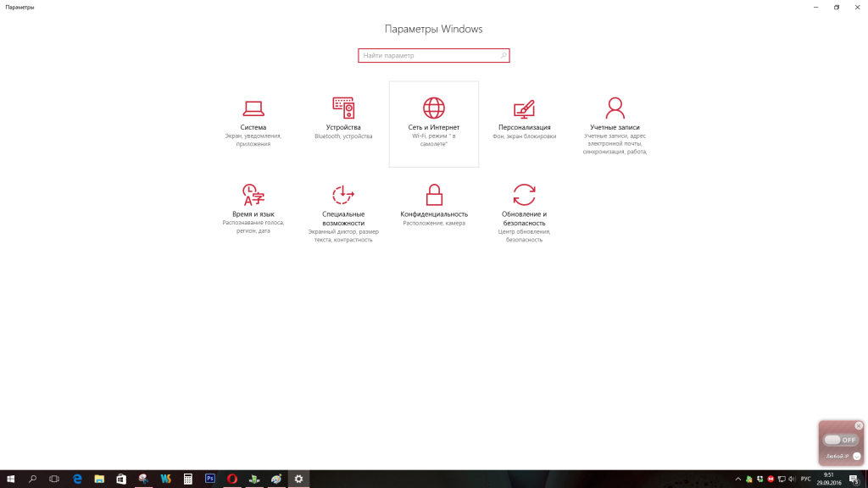Open the Конфиденциальность settings category
This screenshot has width=868, height=488.
pyautogui.click(x=434, y=211)
